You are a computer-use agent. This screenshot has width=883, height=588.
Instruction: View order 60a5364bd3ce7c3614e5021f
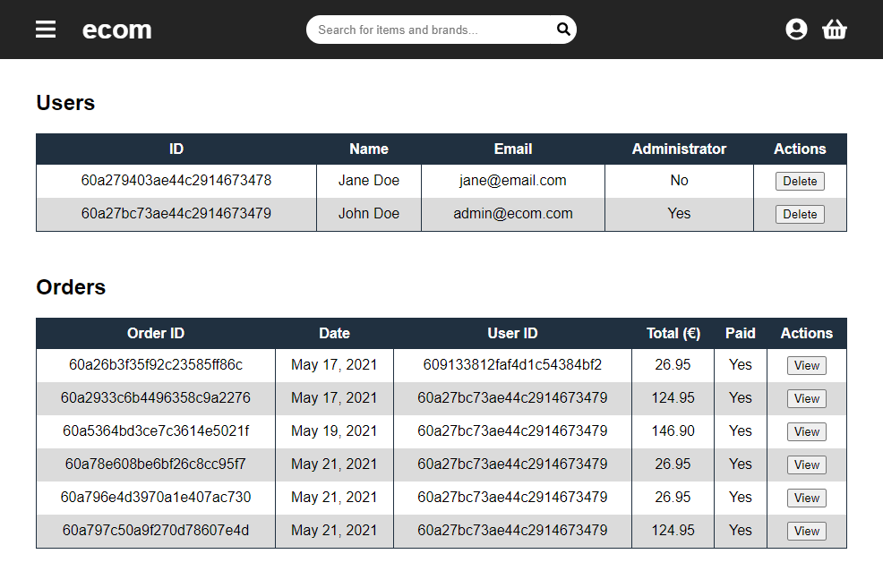[806, 432]
